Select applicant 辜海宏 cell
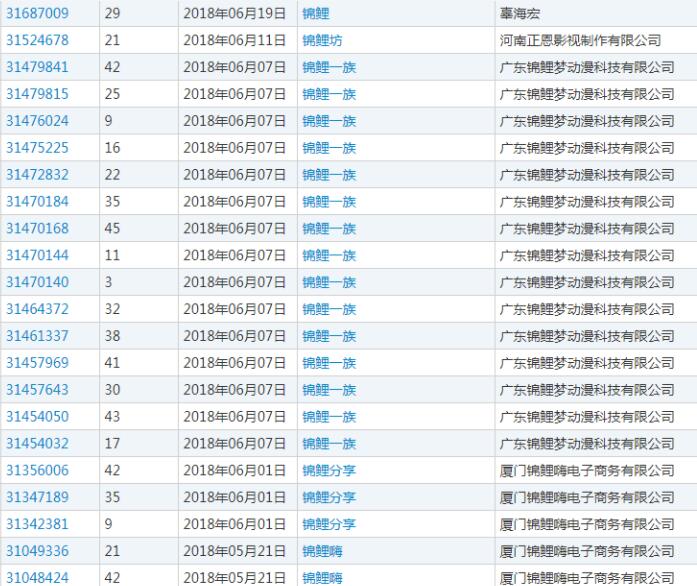Image resolution: width=697 pixels, height=586 pixels. [x=520, y=13]
